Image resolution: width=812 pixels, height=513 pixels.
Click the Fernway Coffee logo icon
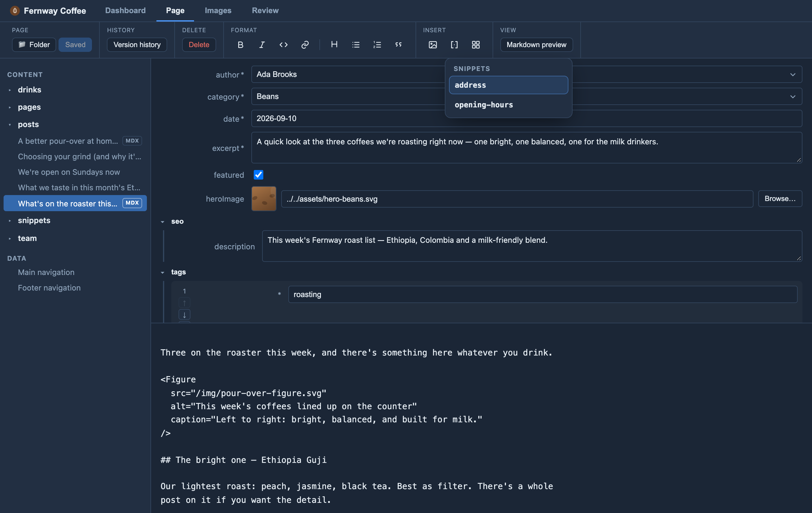[x=15, y=11]
